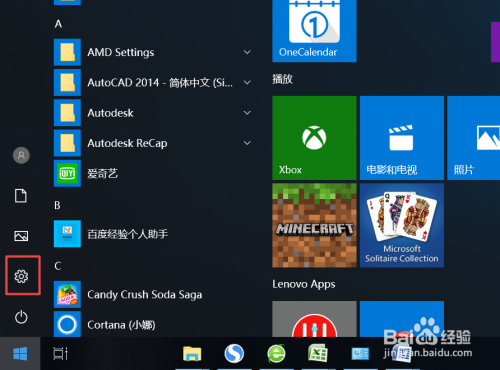Open the 照片 tile
This screenshot has width=500, height=370.
click(x=473, y=138)
